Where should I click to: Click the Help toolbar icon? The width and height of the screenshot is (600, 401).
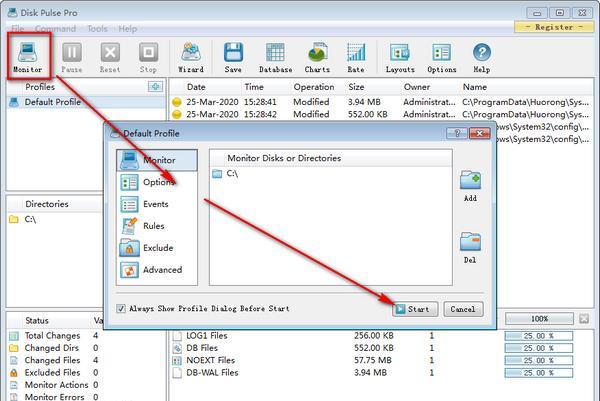click(x=482, y=57)
